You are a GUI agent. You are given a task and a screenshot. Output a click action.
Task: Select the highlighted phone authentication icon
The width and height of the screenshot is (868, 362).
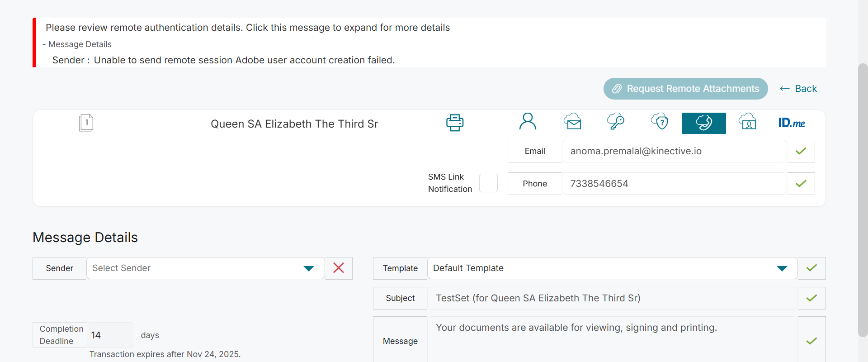pos(703,123)
